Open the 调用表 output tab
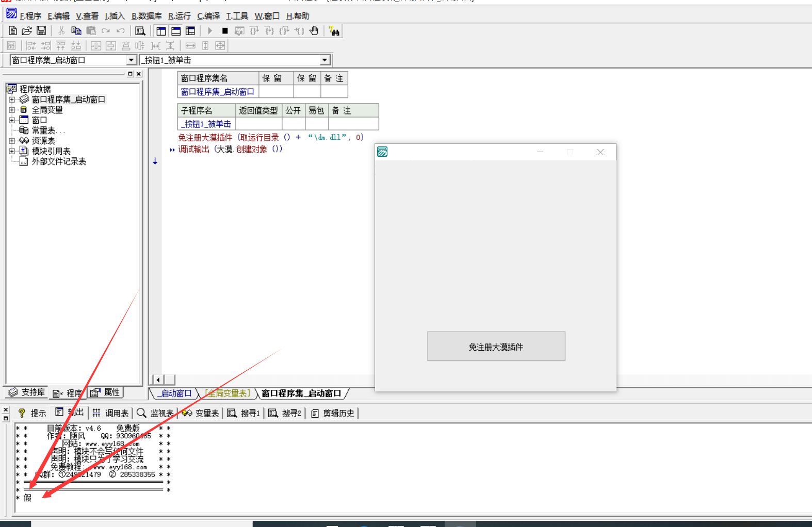 (x=110, y=413)
